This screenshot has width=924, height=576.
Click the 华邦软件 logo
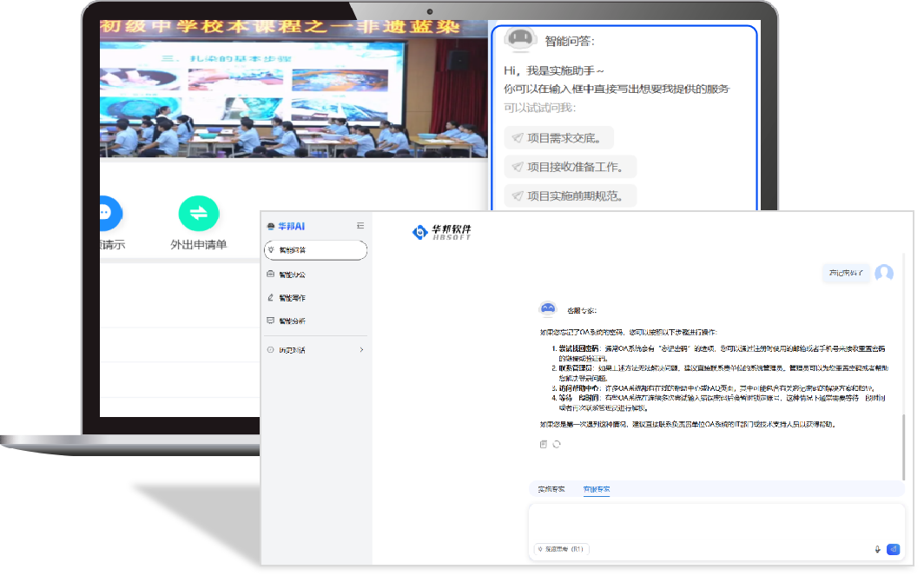(441, 233)
